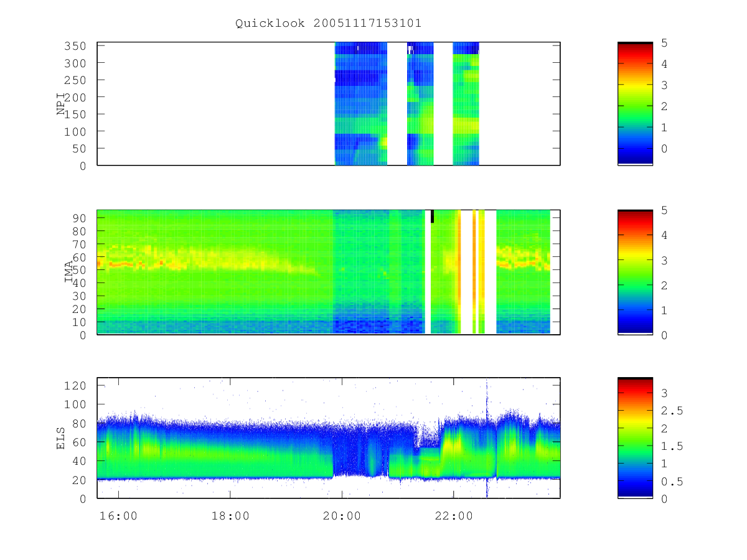Click the 2 label on IMA colorbar
This screenshot has height=560, width=747.
coord(664,285)
